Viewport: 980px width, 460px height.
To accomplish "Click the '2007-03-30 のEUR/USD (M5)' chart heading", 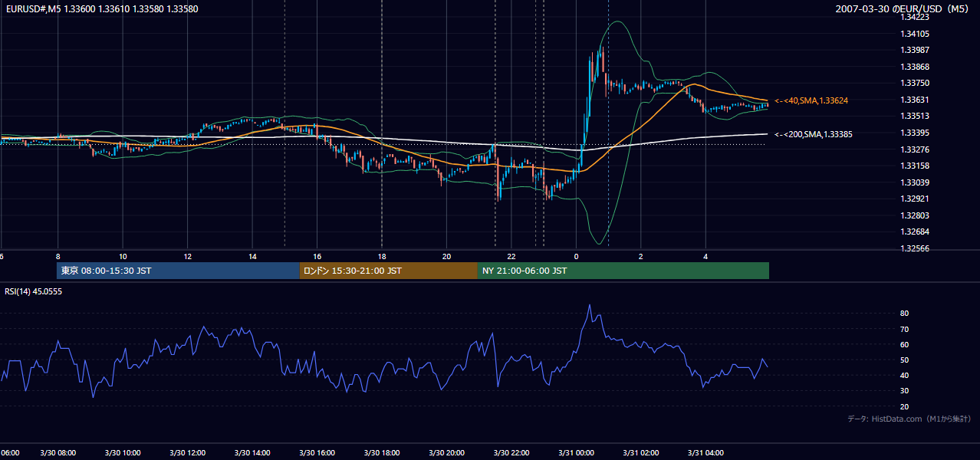I will tap(903, 9).
